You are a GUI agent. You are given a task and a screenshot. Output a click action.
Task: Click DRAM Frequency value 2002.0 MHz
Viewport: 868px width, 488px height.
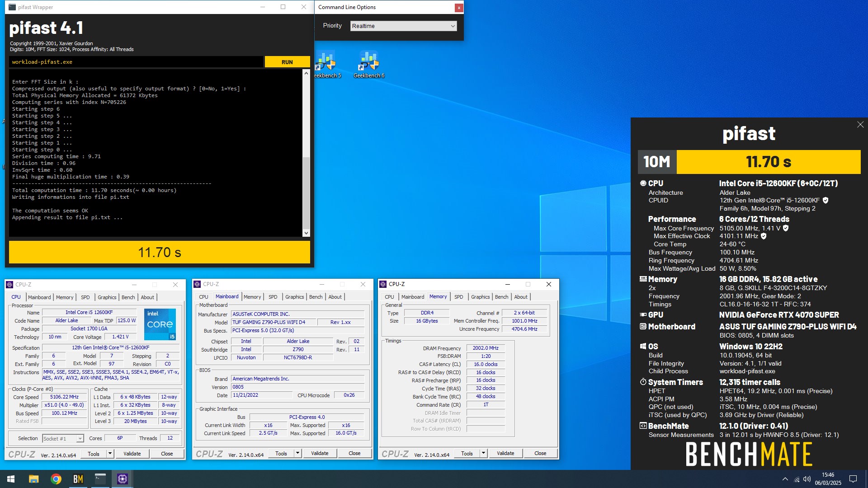(486, 348)
